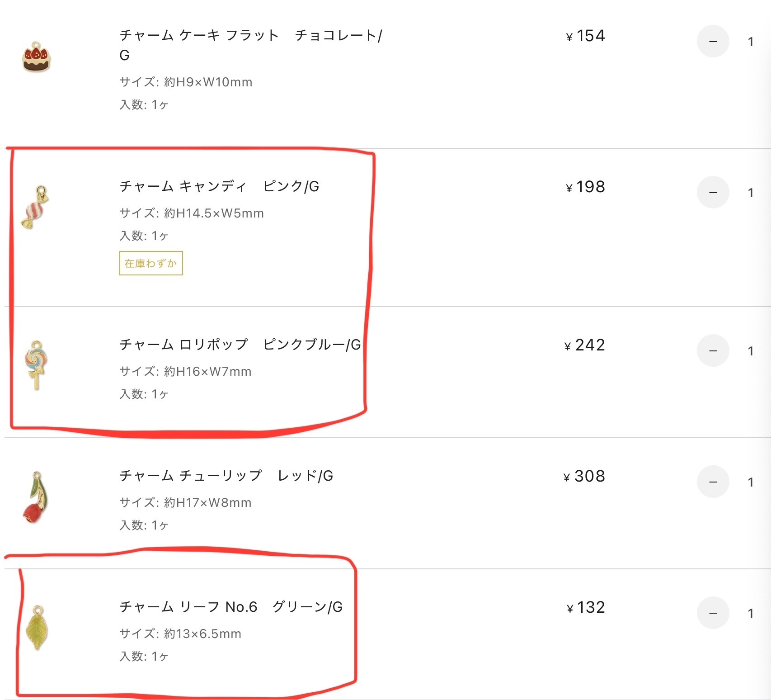Reduce quantity of the candy charm
The image size is (771, 700).
(713, 193)
